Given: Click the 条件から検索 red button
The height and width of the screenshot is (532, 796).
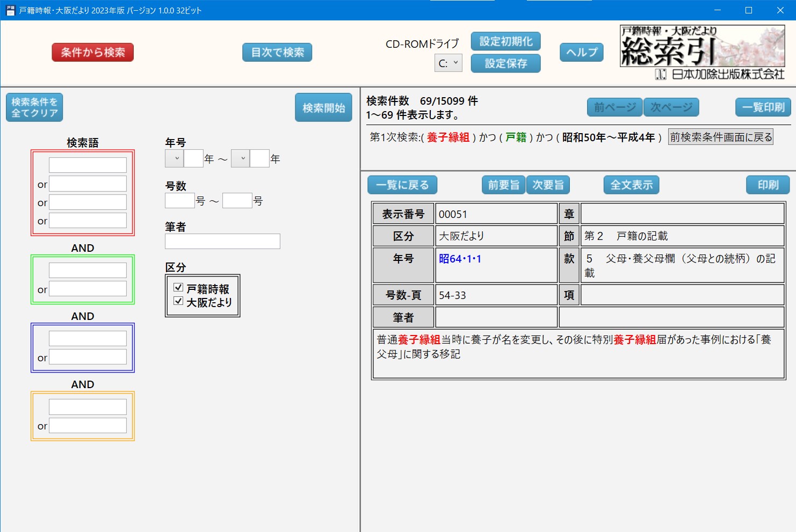Looking at the screenshot, I should (92, 53).
